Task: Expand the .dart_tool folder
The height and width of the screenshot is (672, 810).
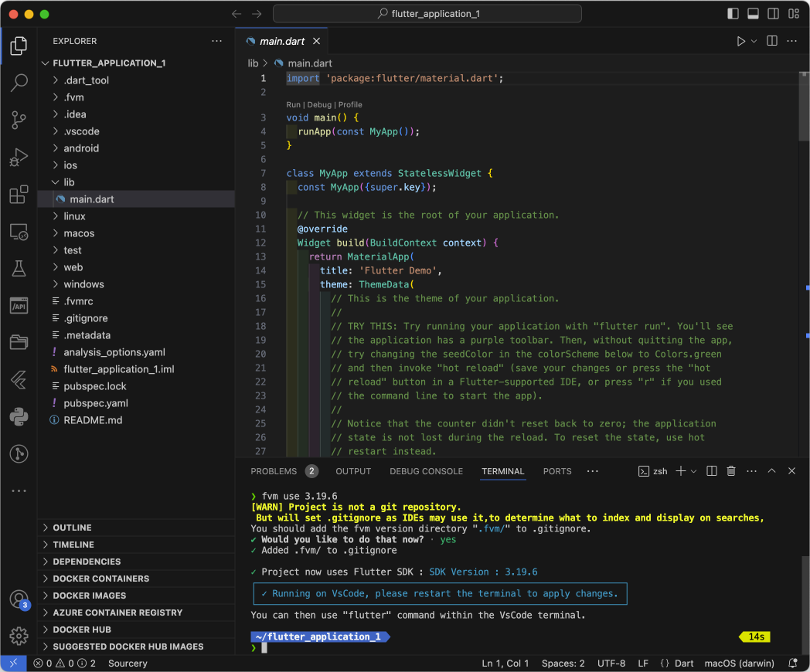Action: (136, 80)
